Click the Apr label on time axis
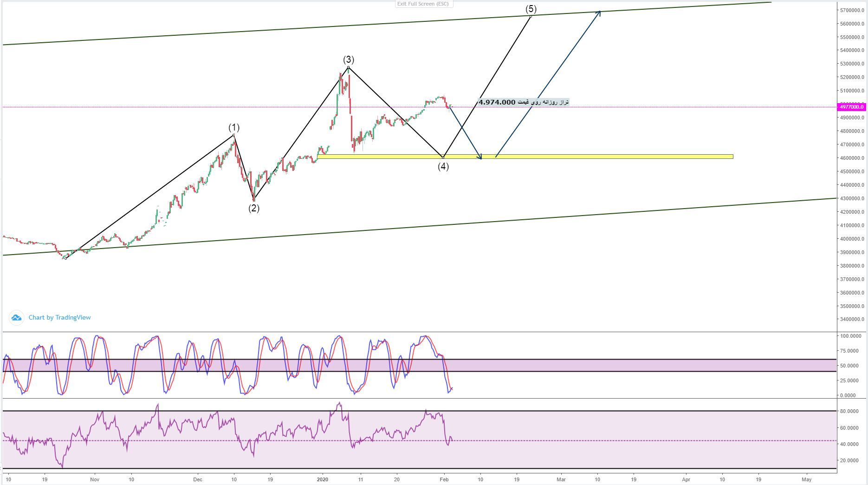 [x=686, y=479]
